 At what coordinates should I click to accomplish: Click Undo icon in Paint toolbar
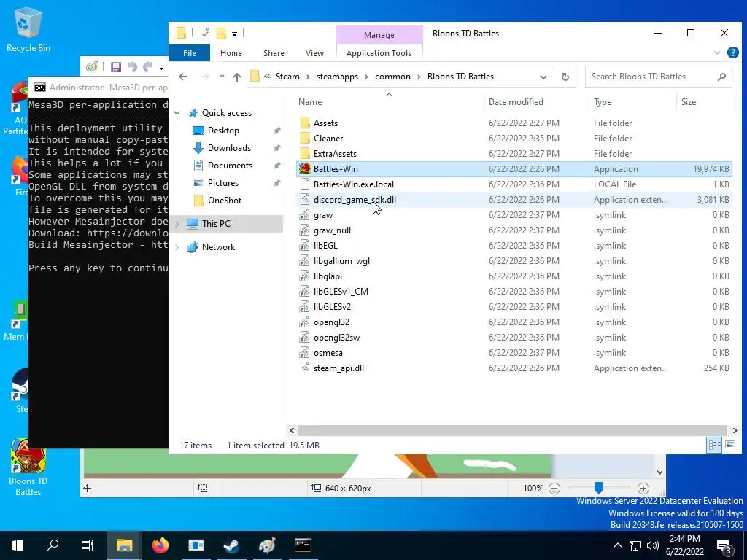(132, 67)
